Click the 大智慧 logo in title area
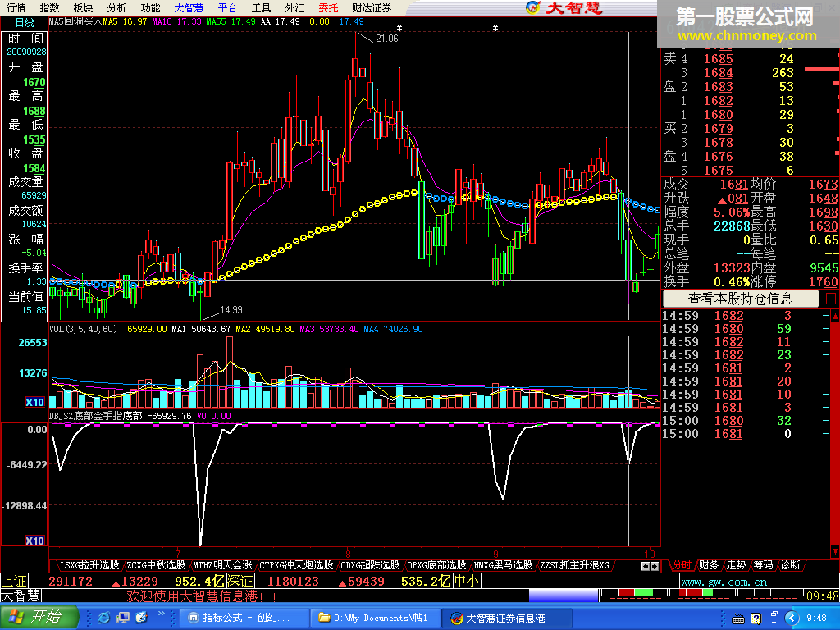The width and height of the screenshot is (840, 630). coord(564,7)
